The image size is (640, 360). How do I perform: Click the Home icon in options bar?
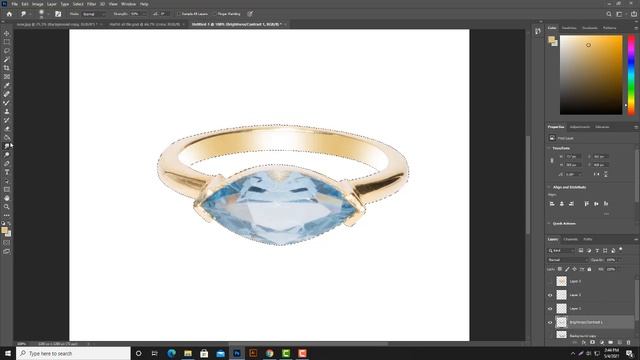(9, 14)
